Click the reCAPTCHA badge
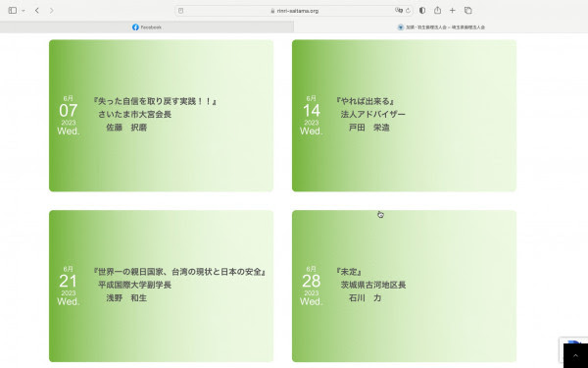 pyautogui.click(x=573, y=341)
